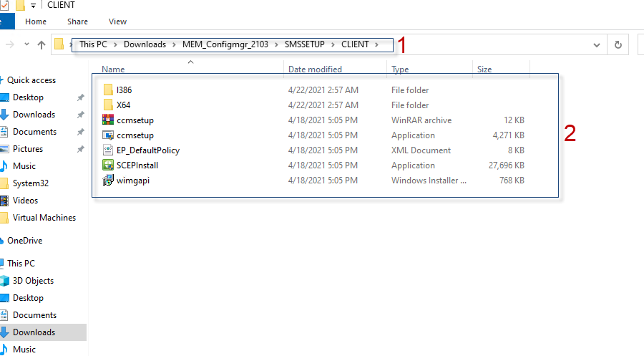Click the 4,271 KB size value
This screenshot has width=644, height=356.
[509, 135]
